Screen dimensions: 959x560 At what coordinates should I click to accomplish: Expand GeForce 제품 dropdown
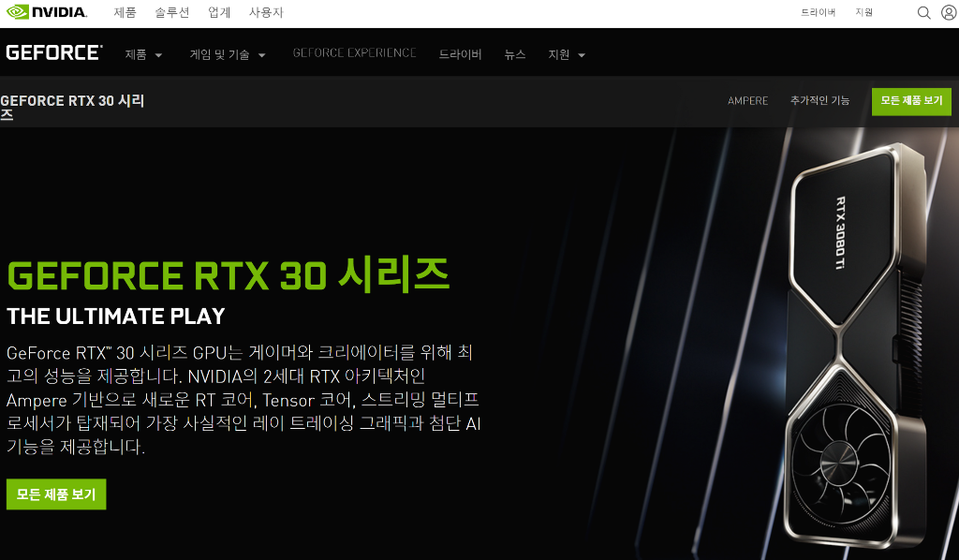pyautogui.click(x=143, y=55)
